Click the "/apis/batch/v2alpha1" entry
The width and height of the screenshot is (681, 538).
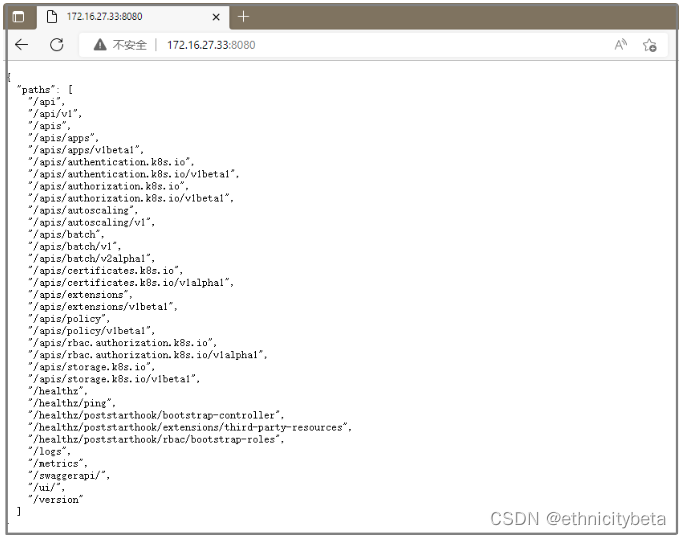[x=92, y=259]
